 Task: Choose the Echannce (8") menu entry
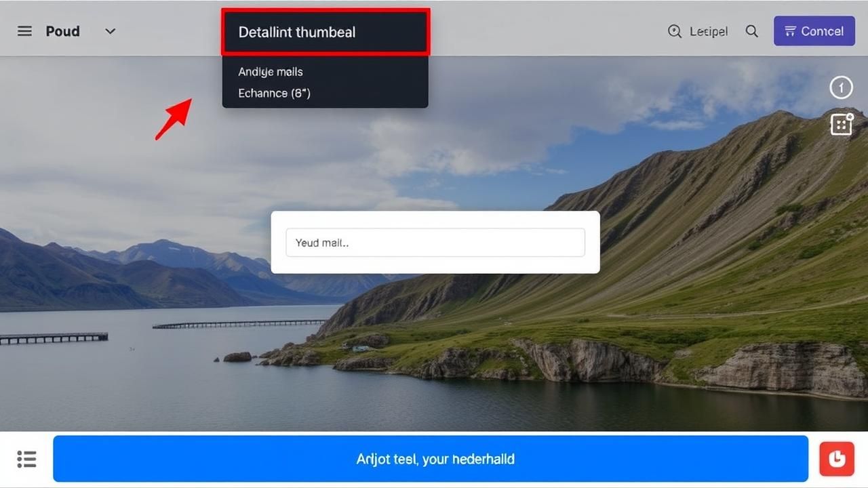click(x=274, y=94)
